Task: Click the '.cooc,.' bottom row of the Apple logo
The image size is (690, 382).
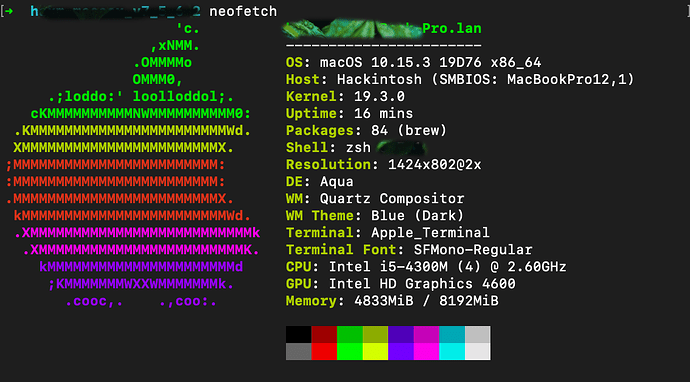Action: click(x=94, y=301)
